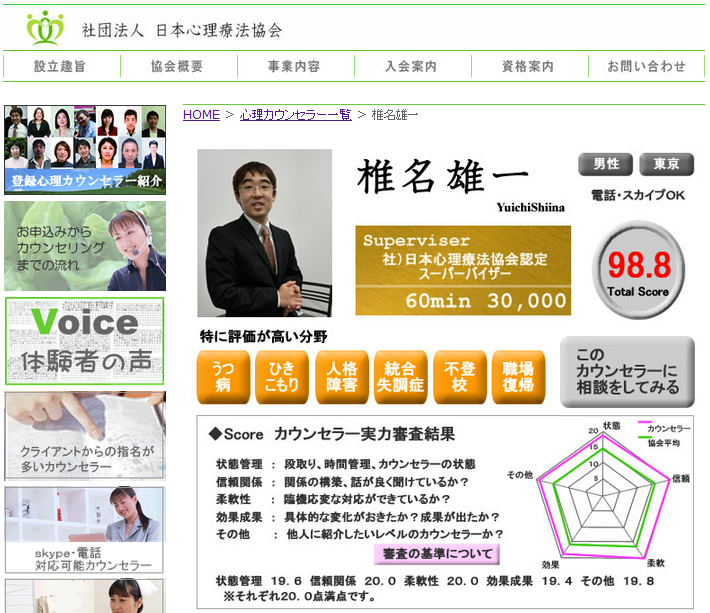This screenshot has width=710, height=613.
Task: Go to the 入会案内 page
Action: pyautogui.click(x=411, y=67)
